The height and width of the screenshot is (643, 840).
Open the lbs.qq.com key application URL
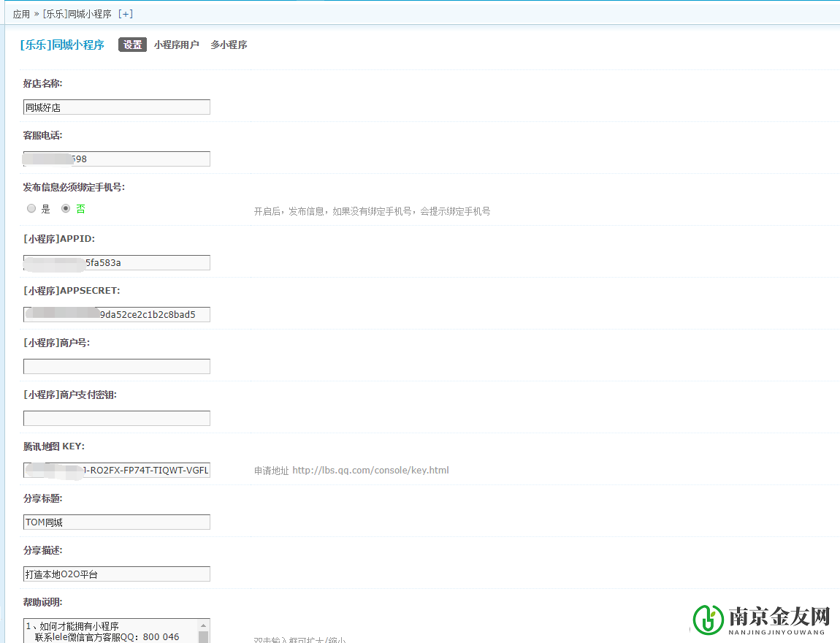[370, 471]
